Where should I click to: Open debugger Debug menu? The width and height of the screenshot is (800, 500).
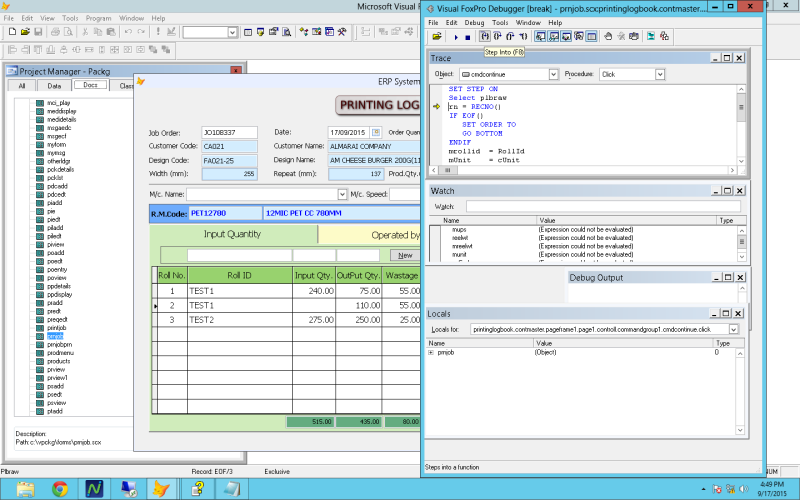(x=474, y=22)
